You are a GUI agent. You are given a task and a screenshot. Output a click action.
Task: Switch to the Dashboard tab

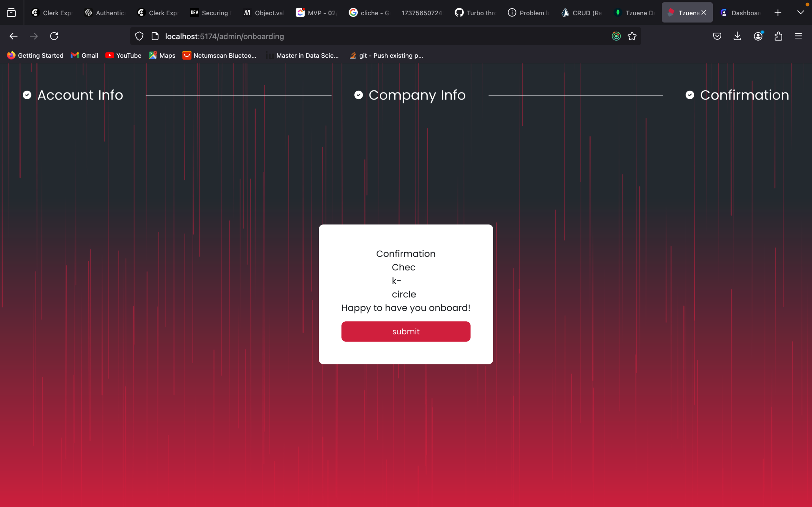point(740,13)
